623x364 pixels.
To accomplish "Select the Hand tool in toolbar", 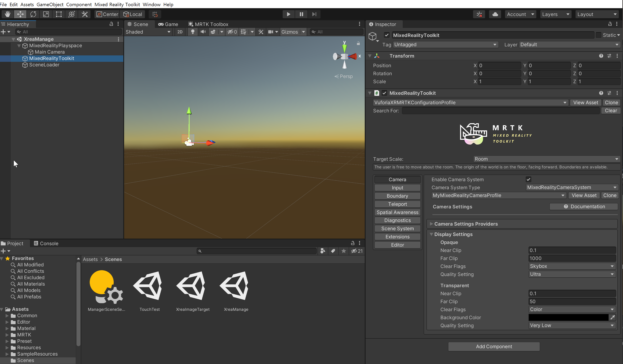I will (7, 14).
